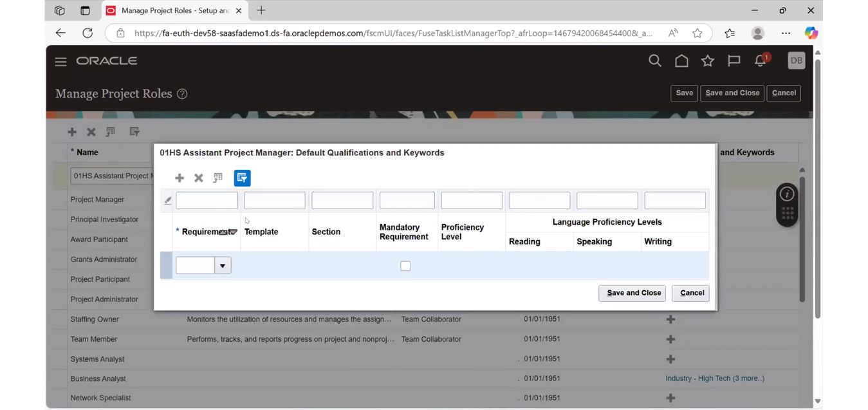
Task: Open the Watchlist flag icon
Action: tap(734, 61)
